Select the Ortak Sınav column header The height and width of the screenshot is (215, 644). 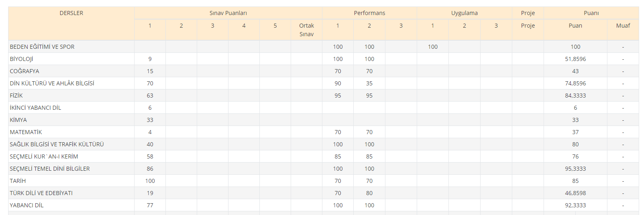point(307,30)
